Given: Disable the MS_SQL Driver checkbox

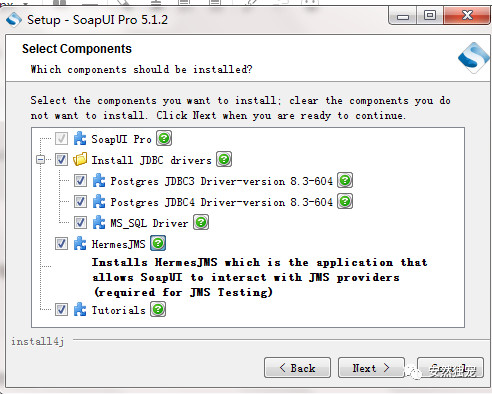Looking at the screenshot, I should point(80,222).
